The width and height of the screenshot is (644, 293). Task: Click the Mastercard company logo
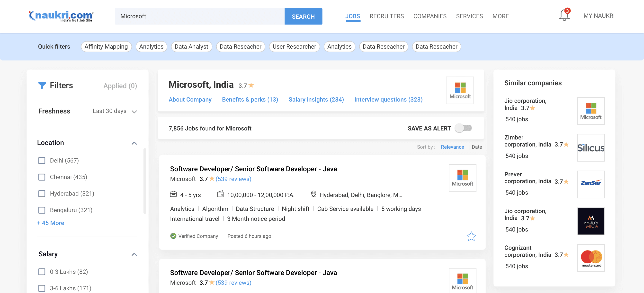(x=590, y=258)
